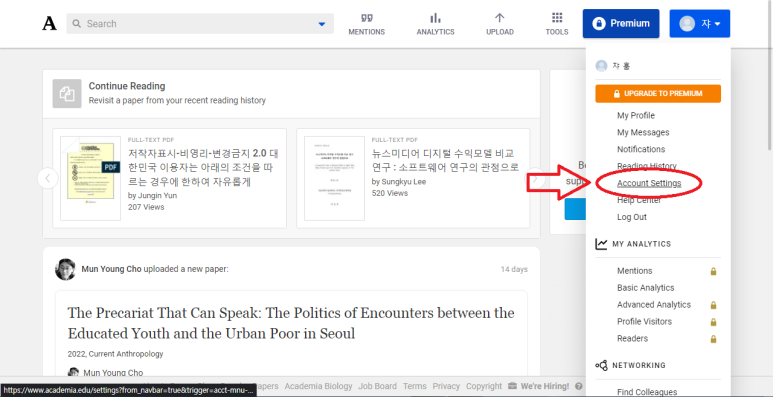Open 'The Precariat That Can Speak' paper
The image size is (773, 397).
tap(291, 323)
